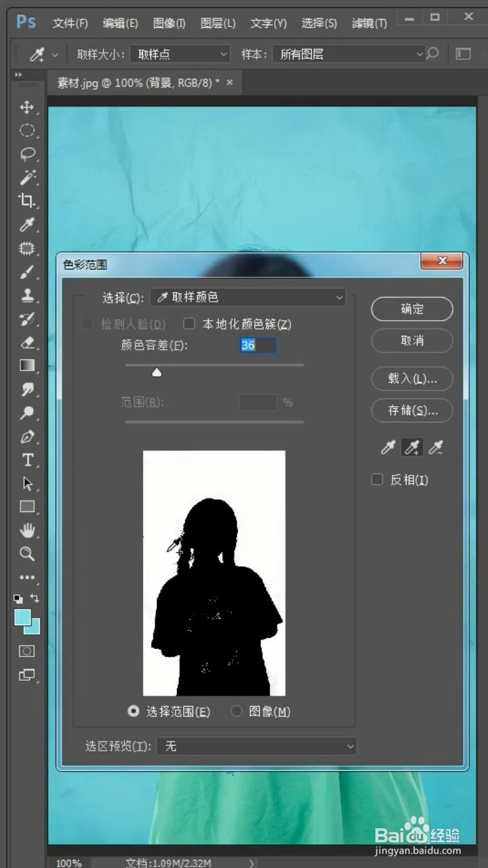Select the History Brush tool

tap(27, 319)
